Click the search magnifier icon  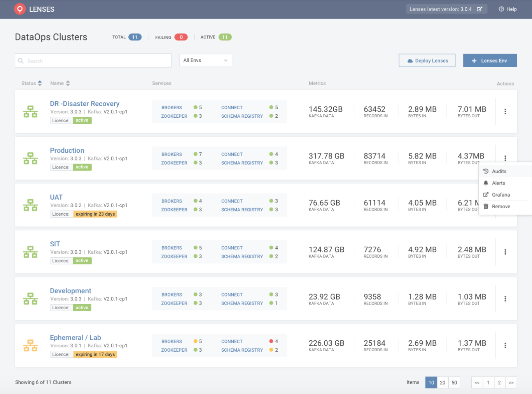(x=21, y=61)
